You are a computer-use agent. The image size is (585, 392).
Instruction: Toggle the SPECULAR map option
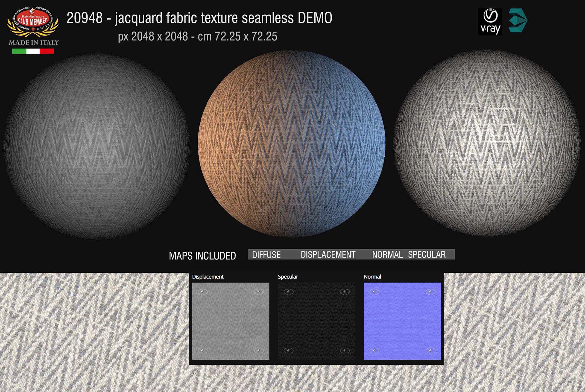click(427, 255)
